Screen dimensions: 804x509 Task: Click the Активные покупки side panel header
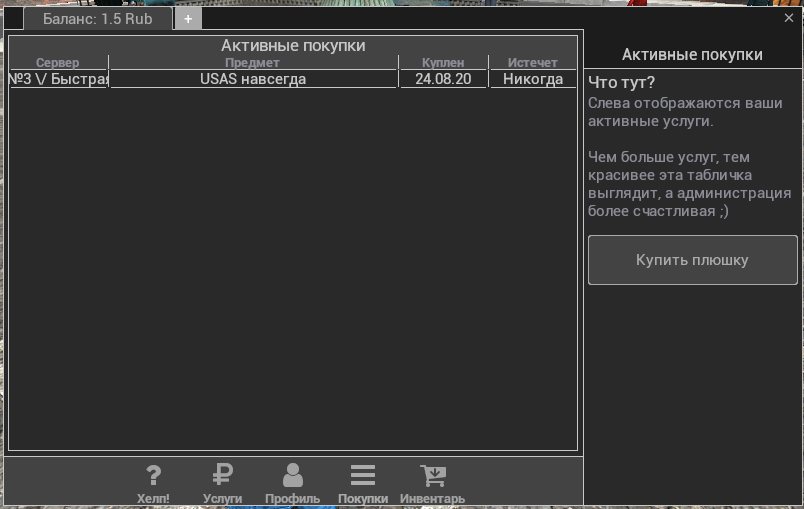coord(692,54)
